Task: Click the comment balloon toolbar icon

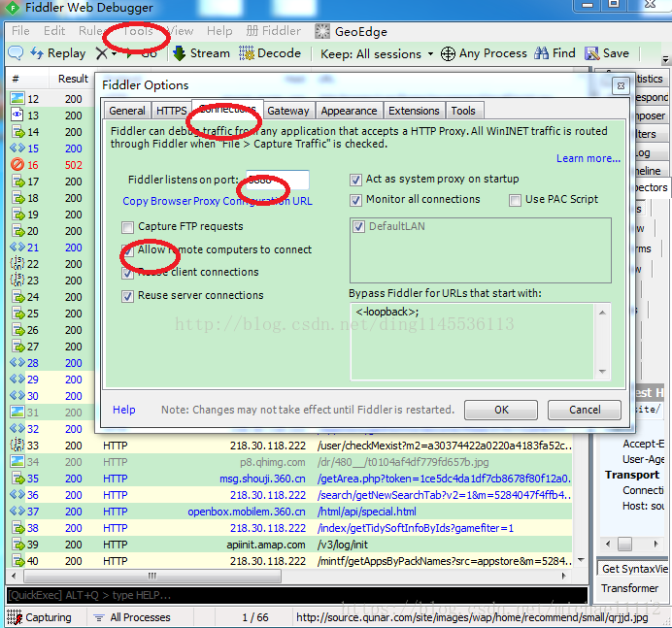Action: pyautogui.click(x=16, y=53)
